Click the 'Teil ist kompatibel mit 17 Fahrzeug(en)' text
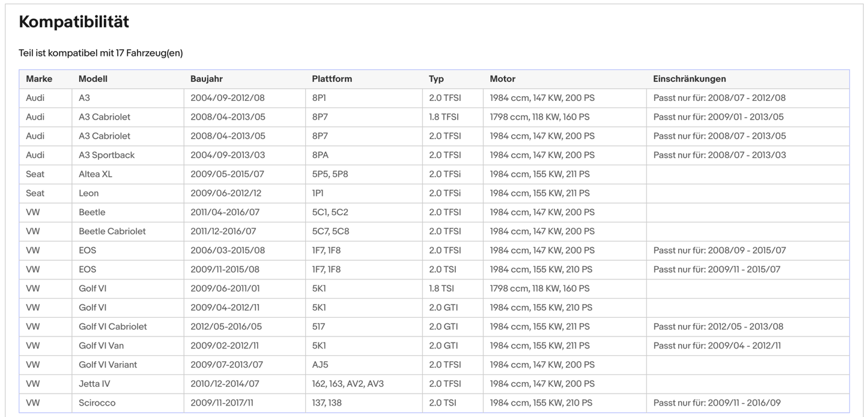Viewport: 868px width, 417px height. pos(100,53)
